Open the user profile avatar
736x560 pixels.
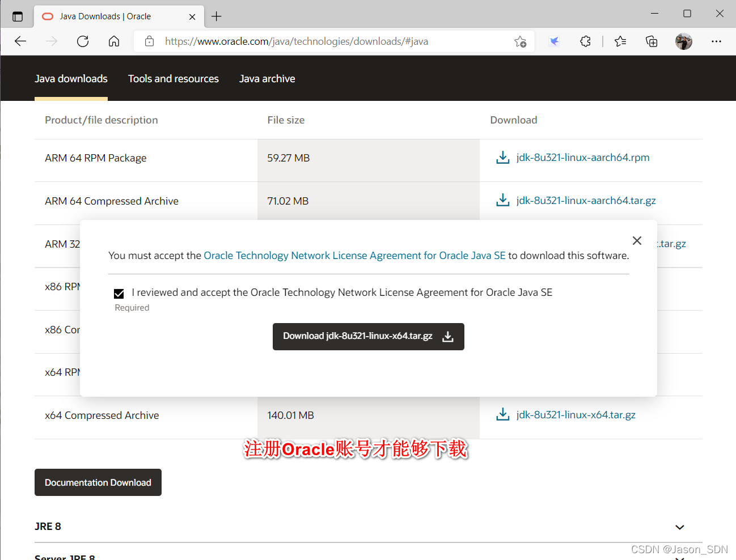[x=684, y=41]
